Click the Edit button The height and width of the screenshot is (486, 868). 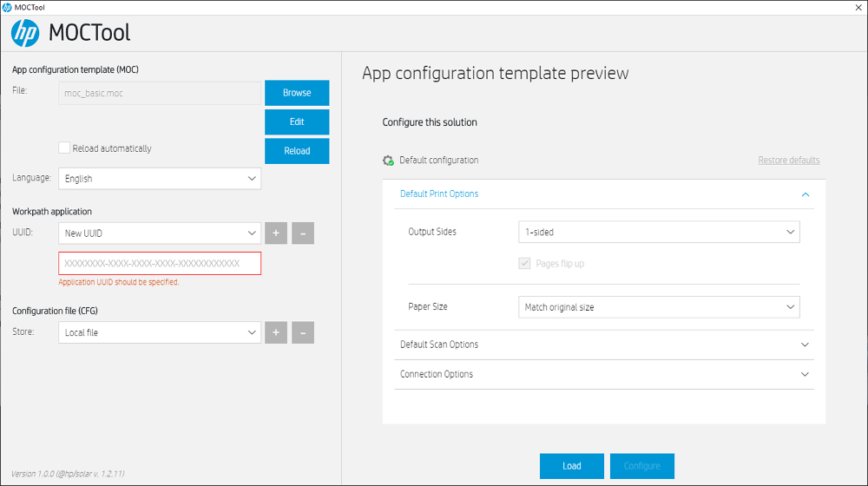click(x=297, y=121)
